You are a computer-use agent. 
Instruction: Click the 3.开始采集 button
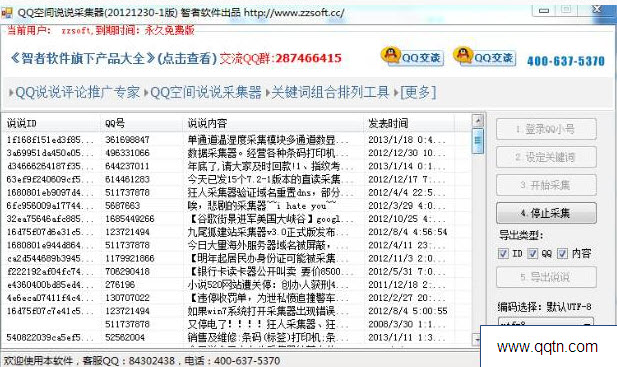[x=546, y=185]
